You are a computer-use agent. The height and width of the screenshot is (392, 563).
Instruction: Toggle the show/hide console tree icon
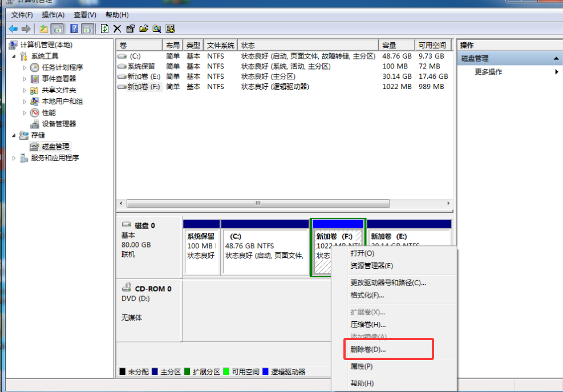click(57, 29)
